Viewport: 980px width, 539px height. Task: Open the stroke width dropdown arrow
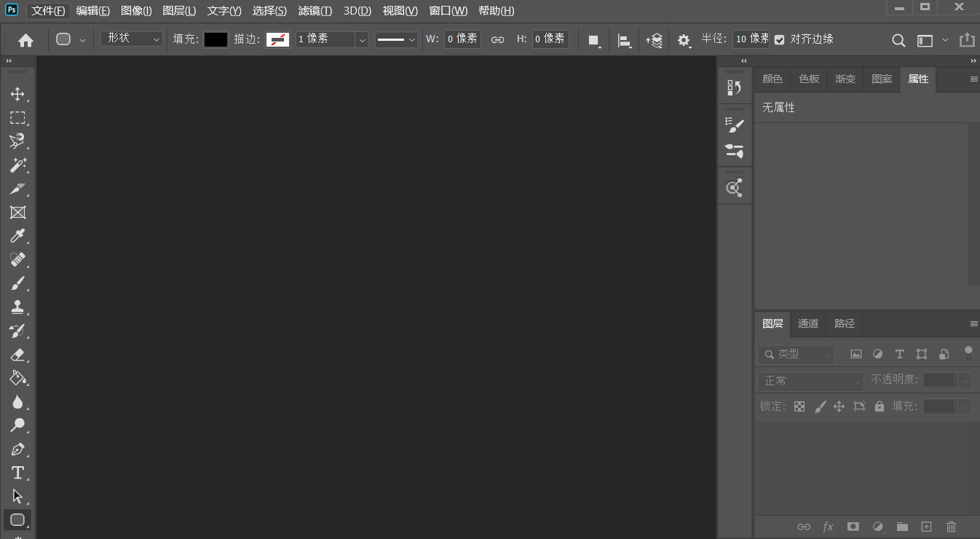click(x=362, y=39)
